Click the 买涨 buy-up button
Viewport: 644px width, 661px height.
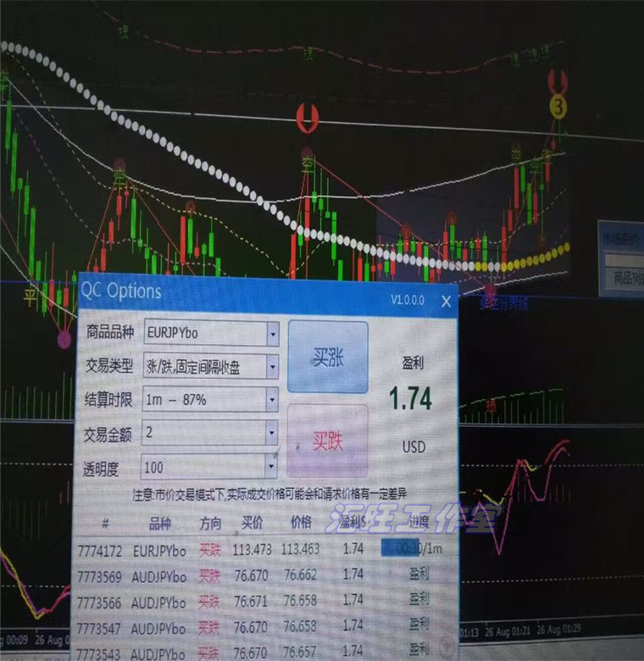pos(328,357)
